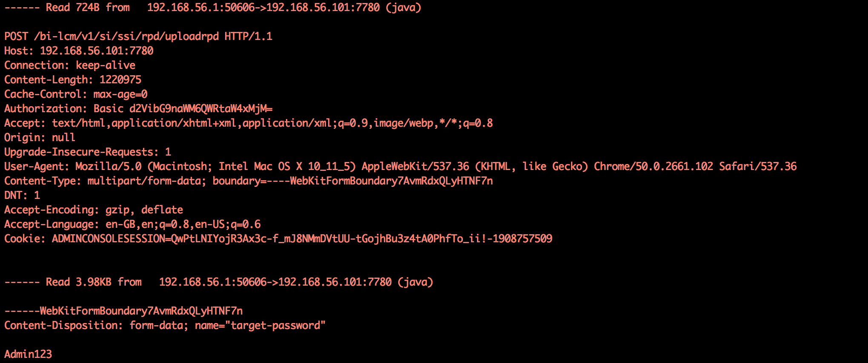Click the Content-Disposition form-data line

(165, 325)
